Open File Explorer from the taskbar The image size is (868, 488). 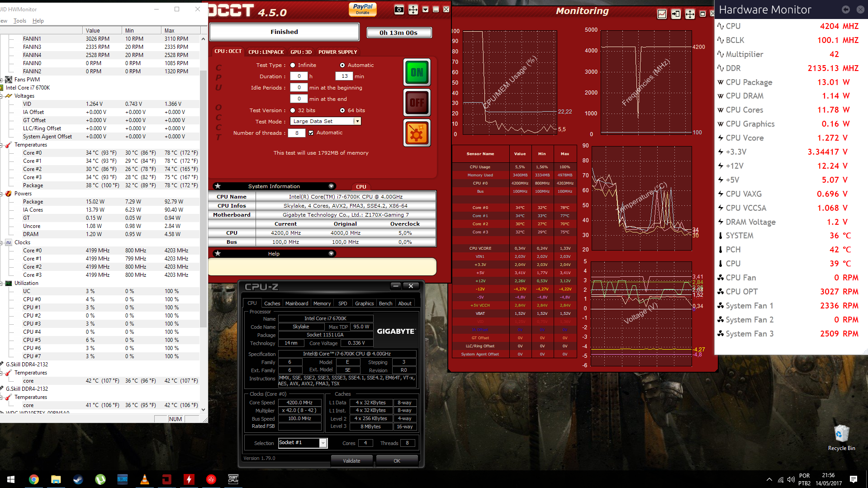click(56, 479)
